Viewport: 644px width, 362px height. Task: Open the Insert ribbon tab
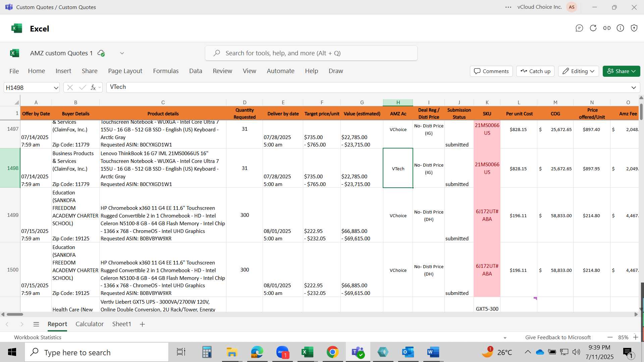(63, 71)
